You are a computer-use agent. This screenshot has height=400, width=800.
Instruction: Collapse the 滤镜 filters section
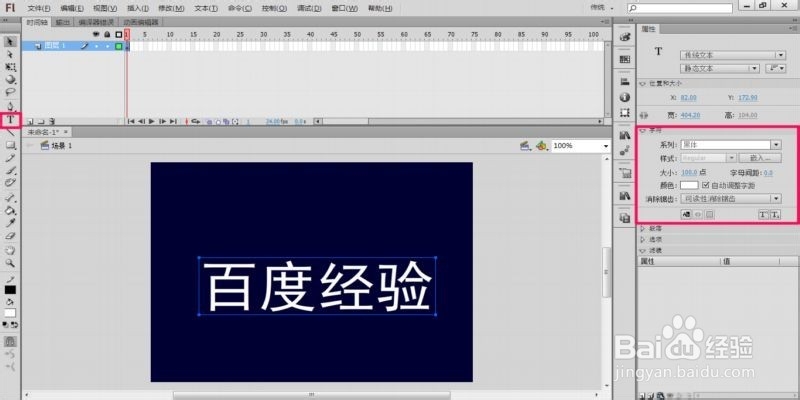[642, 251]
